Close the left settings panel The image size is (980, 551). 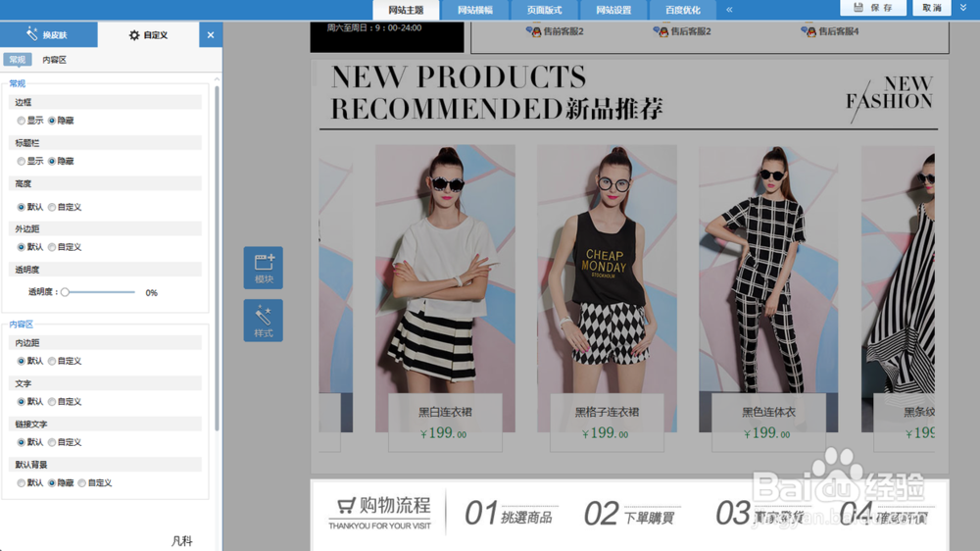click(211, 35)
